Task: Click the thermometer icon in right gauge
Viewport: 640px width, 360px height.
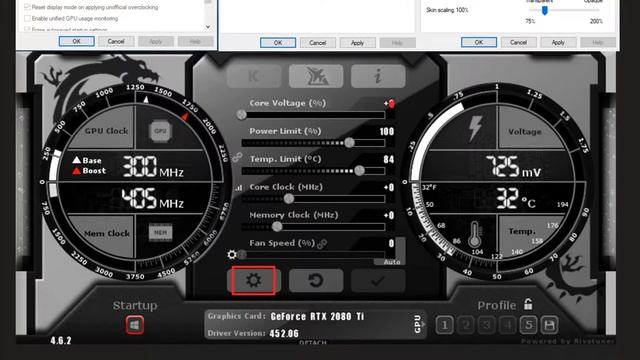Action: (474, 234)
